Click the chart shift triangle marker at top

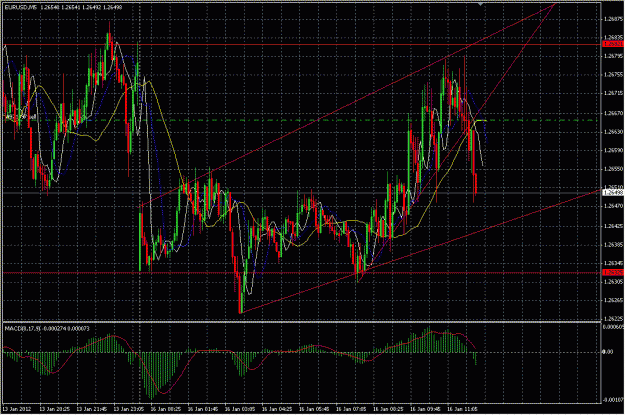(481, 4)
